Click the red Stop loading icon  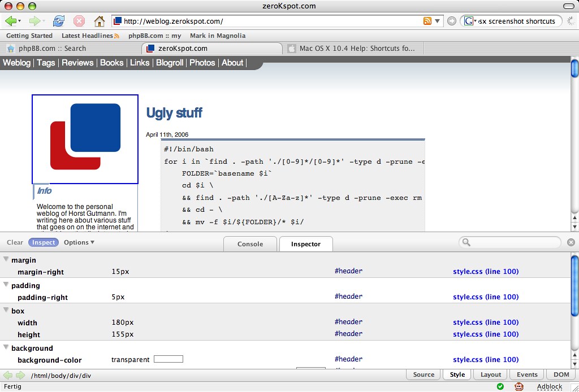tap(79, 21)
